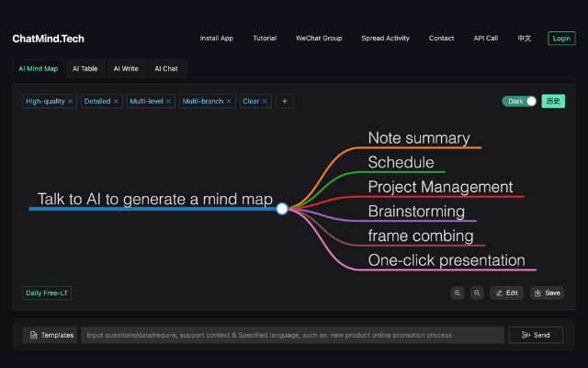Viewport: 588px width, 368px height.
Task: Open Install App page
Action: (217, 39)
